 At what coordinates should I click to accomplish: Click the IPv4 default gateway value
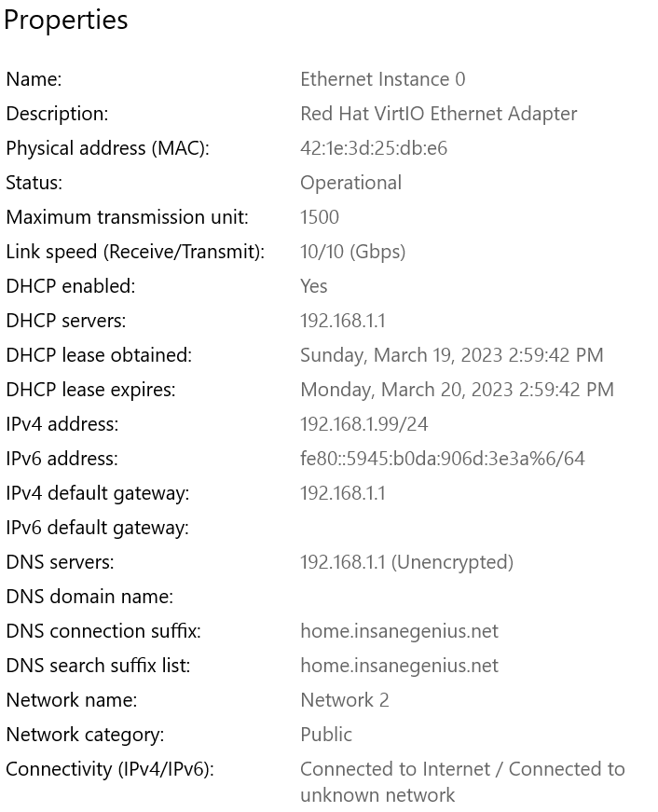click(x=342, y=493)
